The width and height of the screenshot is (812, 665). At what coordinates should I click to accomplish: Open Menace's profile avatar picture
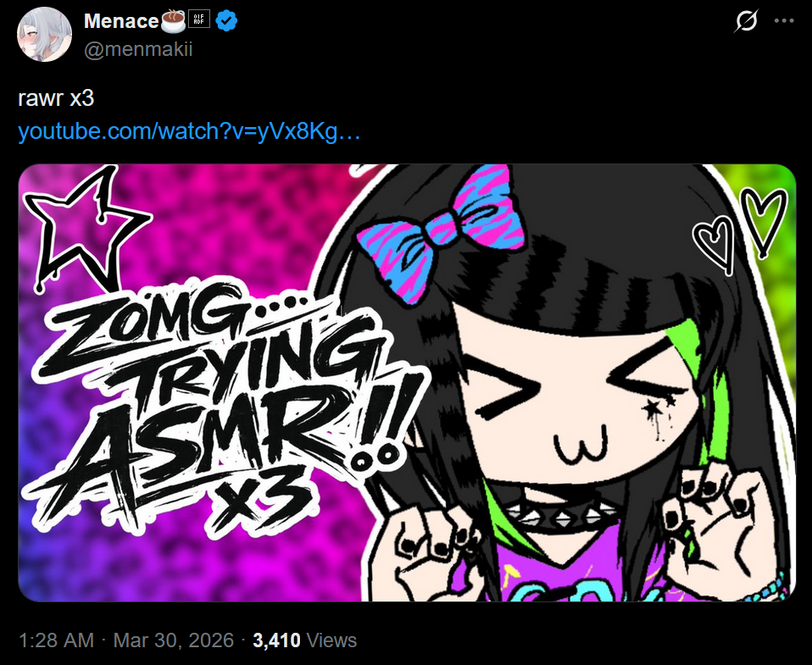click(x=45, y=35)
